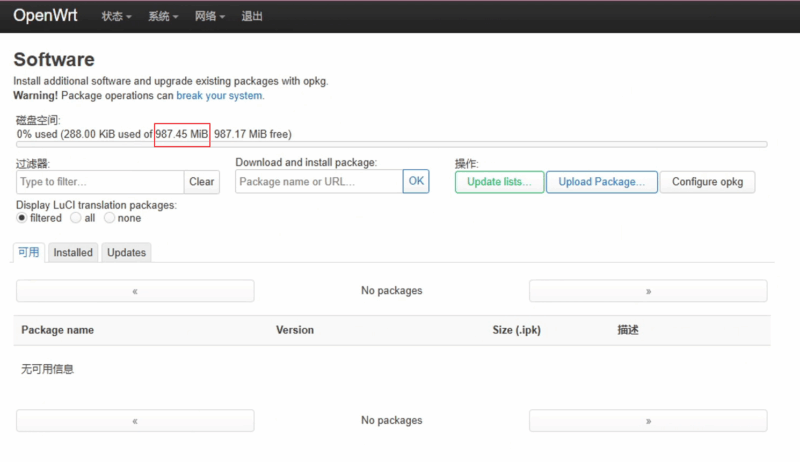The height and width of the screenshot is (462, 800).
Task: Select the 'all' translation radio option
Action: point(76,218)
